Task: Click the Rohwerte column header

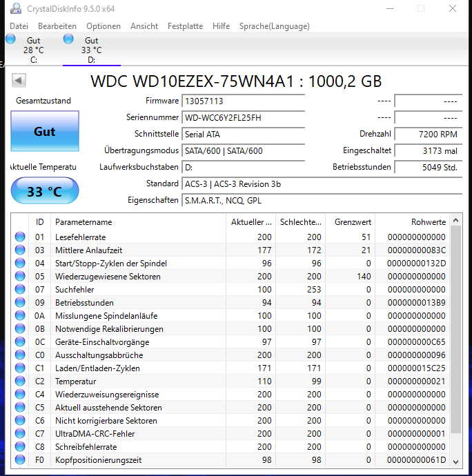Action: [x=413, y=222]
